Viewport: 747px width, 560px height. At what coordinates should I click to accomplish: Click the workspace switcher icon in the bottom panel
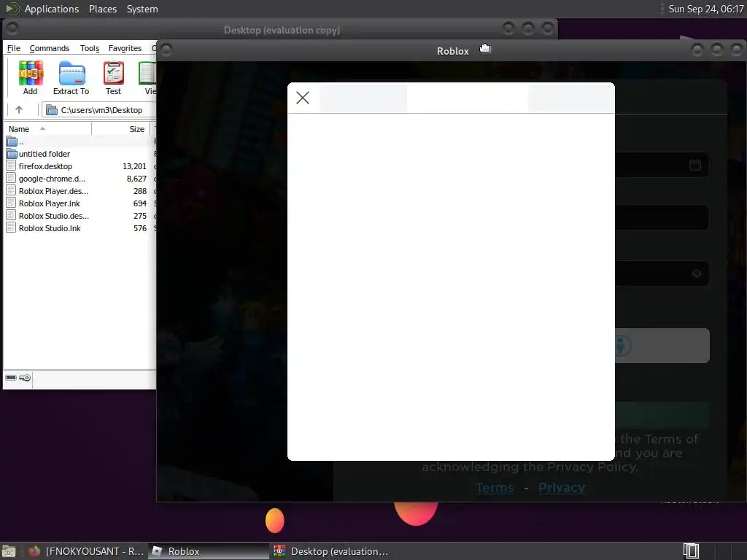point(692,551)
